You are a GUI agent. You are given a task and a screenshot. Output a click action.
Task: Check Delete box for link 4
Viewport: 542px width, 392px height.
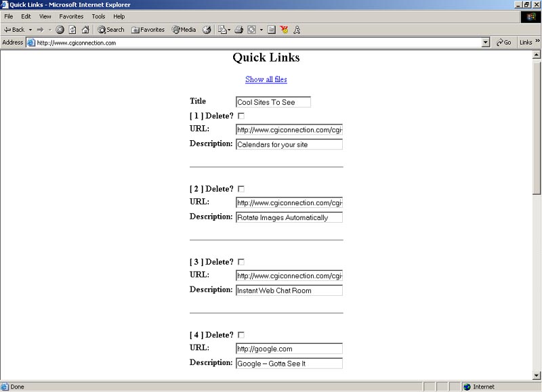(x=241, y=334)
